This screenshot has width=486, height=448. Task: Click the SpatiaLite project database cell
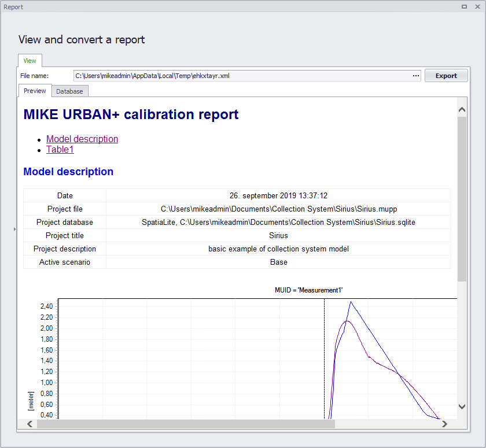coord(278,223)
